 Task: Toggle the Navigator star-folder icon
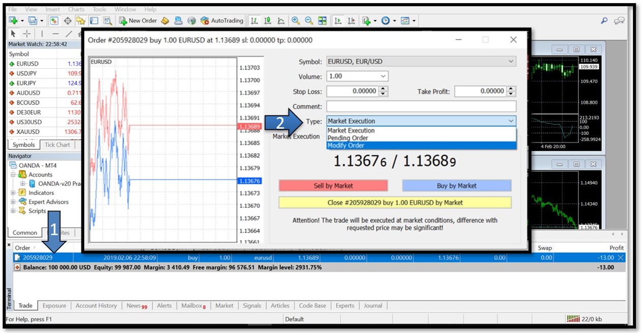[80, 21]
